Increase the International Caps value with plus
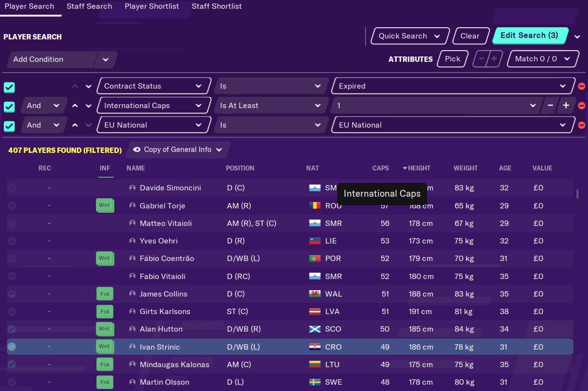The image size is (588, 391). click(x=566, y=106)
